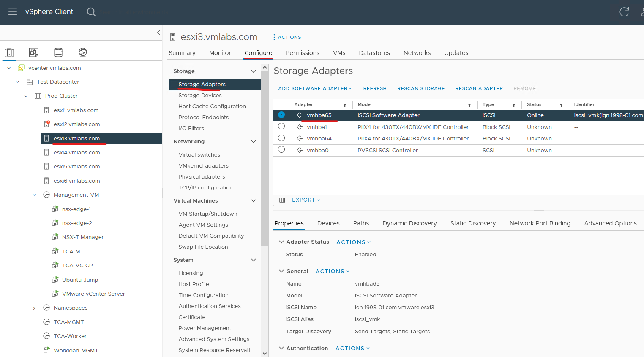Open the Network Port Binding tab
644x357 pixels.
point(540,223)
